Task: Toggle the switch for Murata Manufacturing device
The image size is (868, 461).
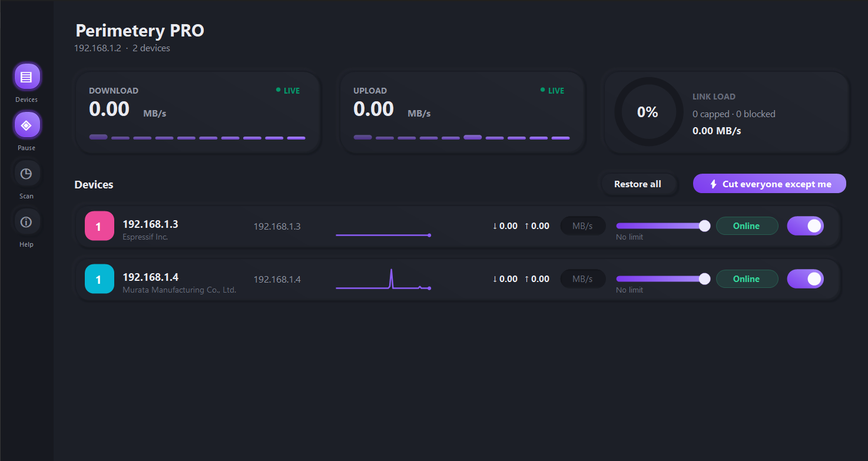Action: click(x=805, y=279)
